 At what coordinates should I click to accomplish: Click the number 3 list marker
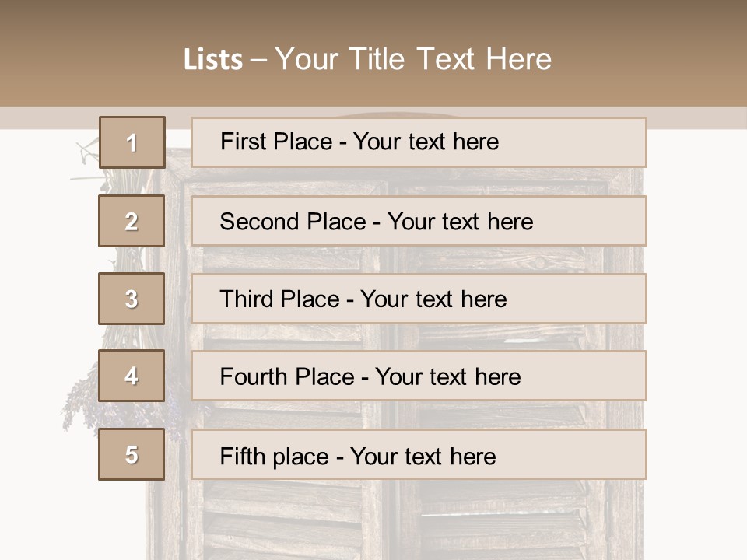132,299
